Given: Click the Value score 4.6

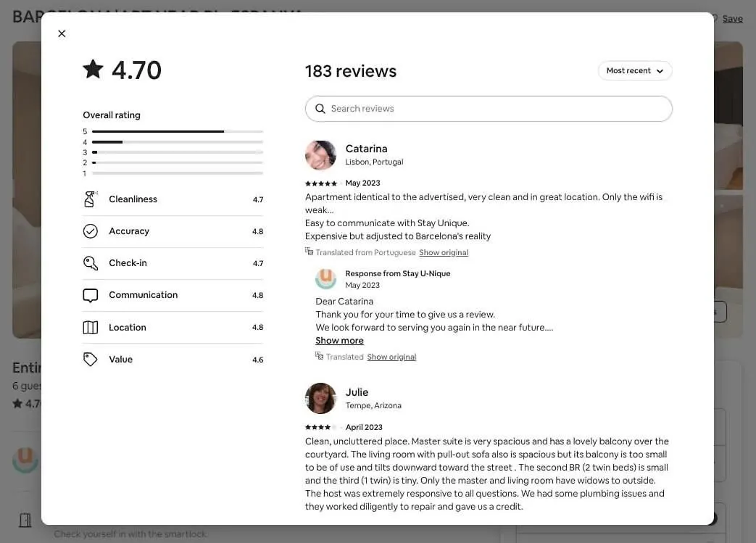Looking at the screenshot, I should coord(258,360).
